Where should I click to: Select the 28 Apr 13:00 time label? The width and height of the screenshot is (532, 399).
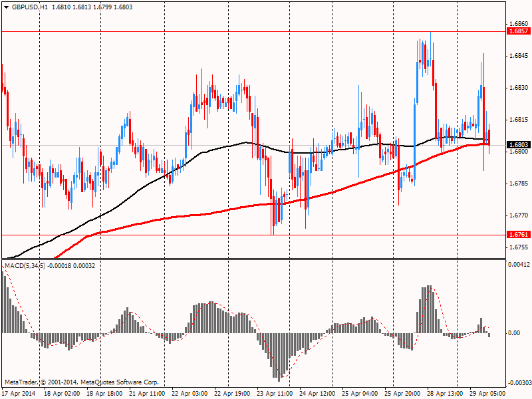point(445,394)
